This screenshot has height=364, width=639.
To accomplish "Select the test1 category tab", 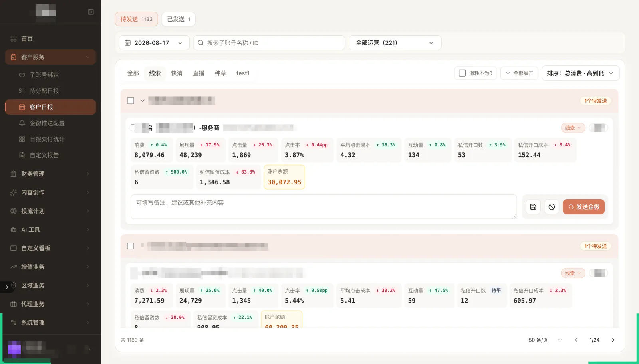I will click(243, 73).
